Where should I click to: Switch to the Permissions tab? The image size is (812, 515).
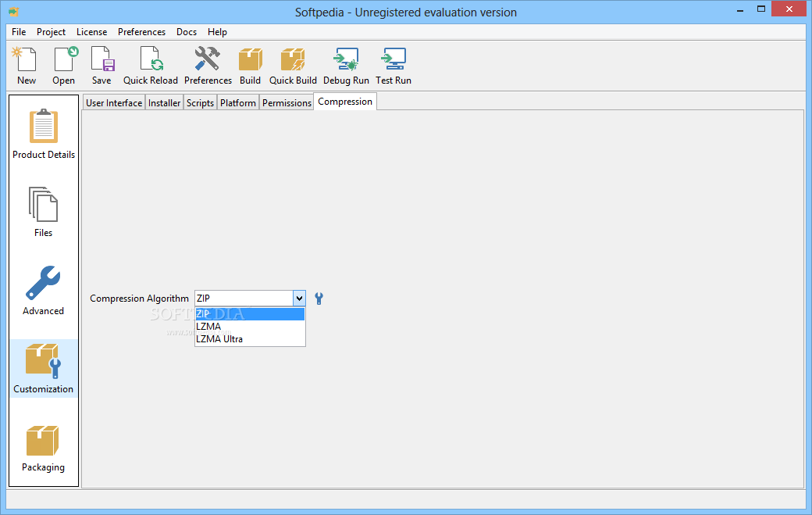(x=287, y=103)
